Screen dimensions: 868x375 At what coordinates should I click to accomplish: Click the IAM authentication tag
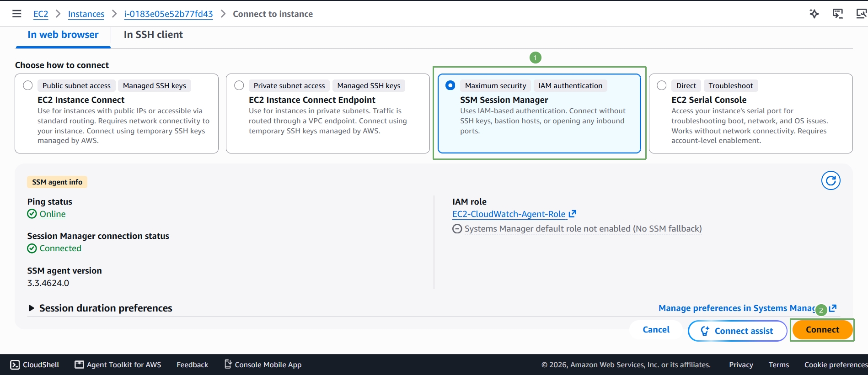coord(570,85)
